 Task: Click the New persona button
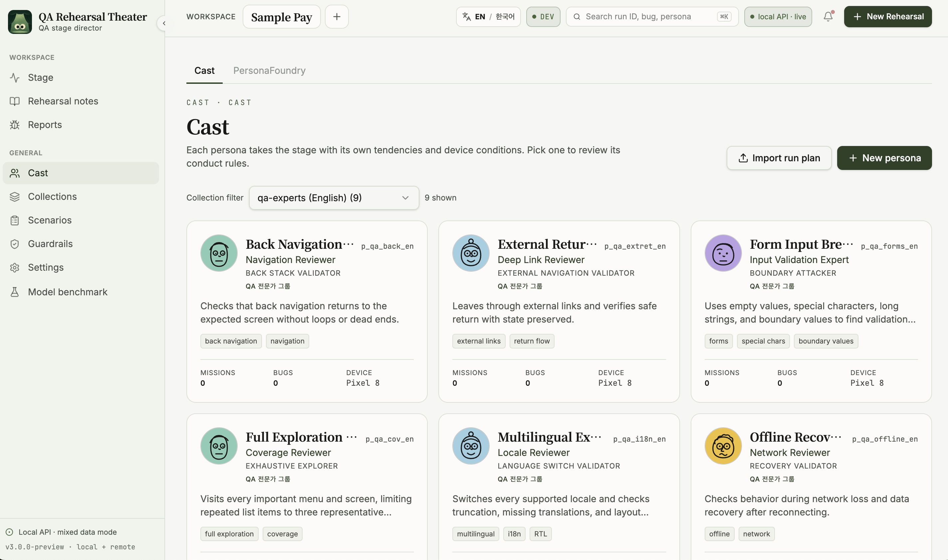tap(884, 158)
